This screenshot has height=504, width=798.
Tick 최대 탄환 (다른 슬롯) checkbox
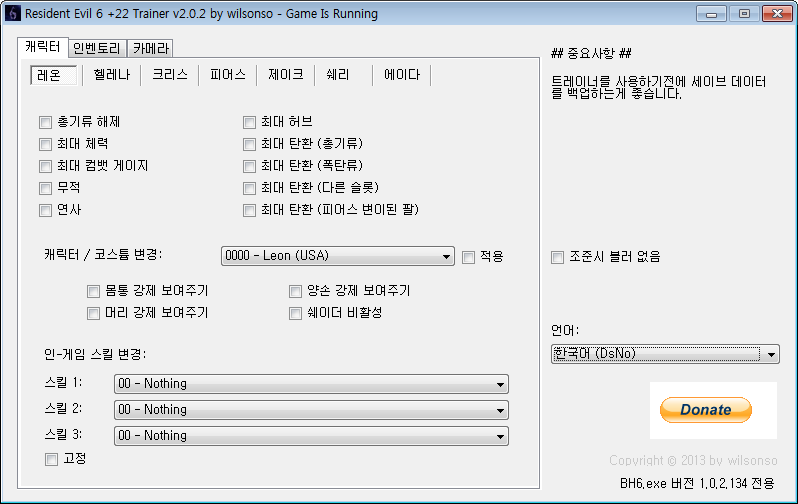point(249,188)
